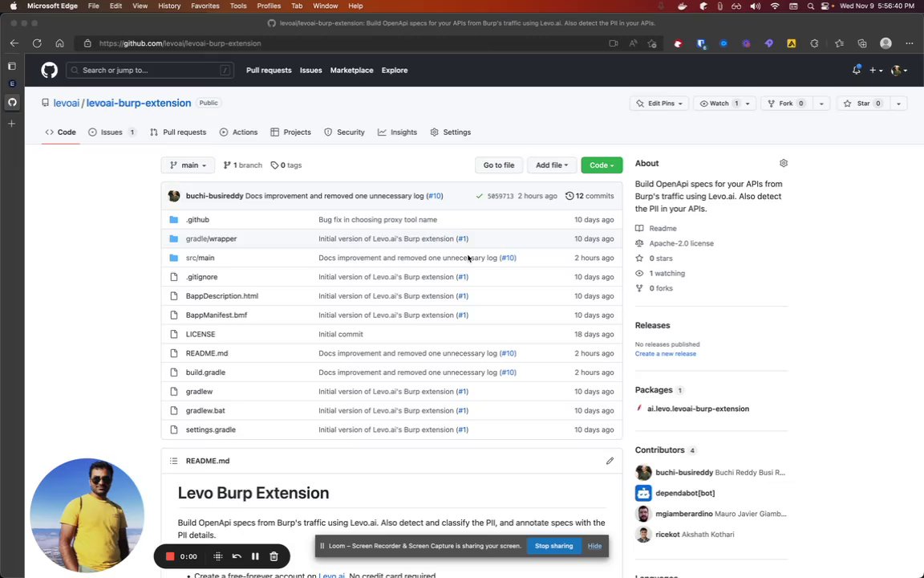Open the Security tab
924x578 pixels.
pos(345,132)
